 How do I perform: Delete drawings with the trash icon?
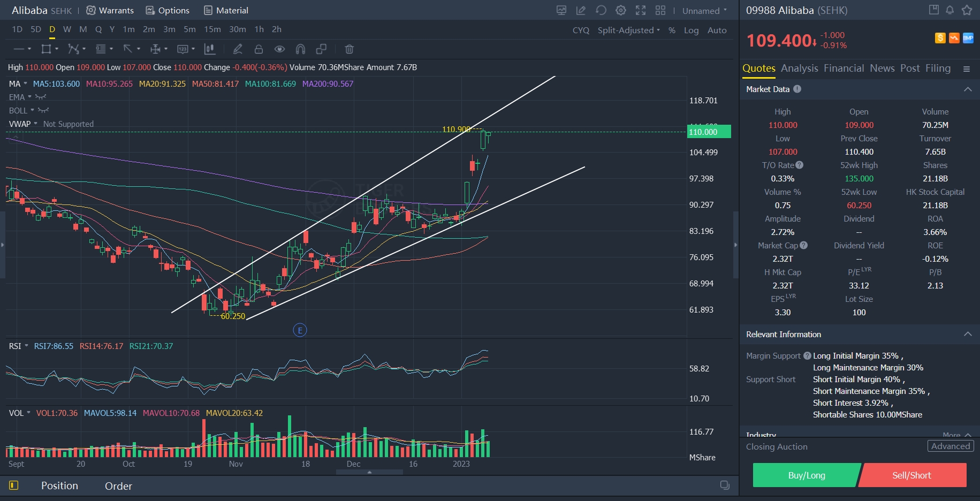349,49
